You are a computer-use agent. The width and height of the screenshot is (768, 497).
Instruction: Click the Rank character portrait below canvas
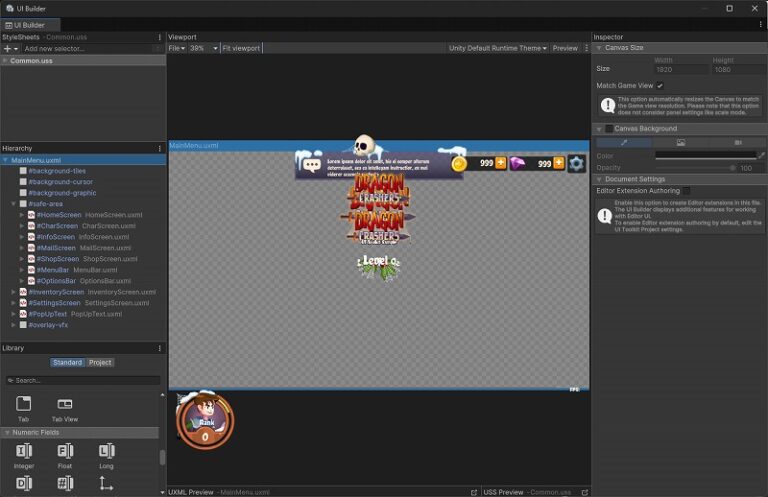pos(205,420)
